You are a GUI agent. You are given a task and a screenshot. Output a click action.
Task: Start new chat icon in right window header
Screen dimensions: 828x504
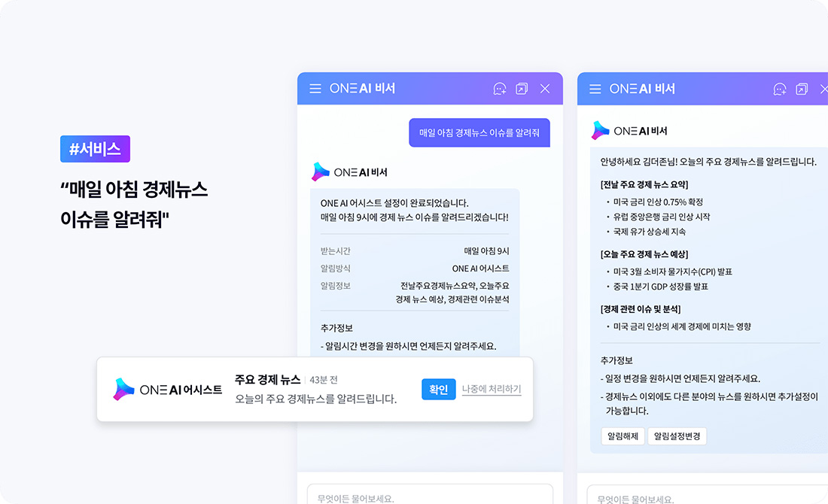[x=779, y=90]
